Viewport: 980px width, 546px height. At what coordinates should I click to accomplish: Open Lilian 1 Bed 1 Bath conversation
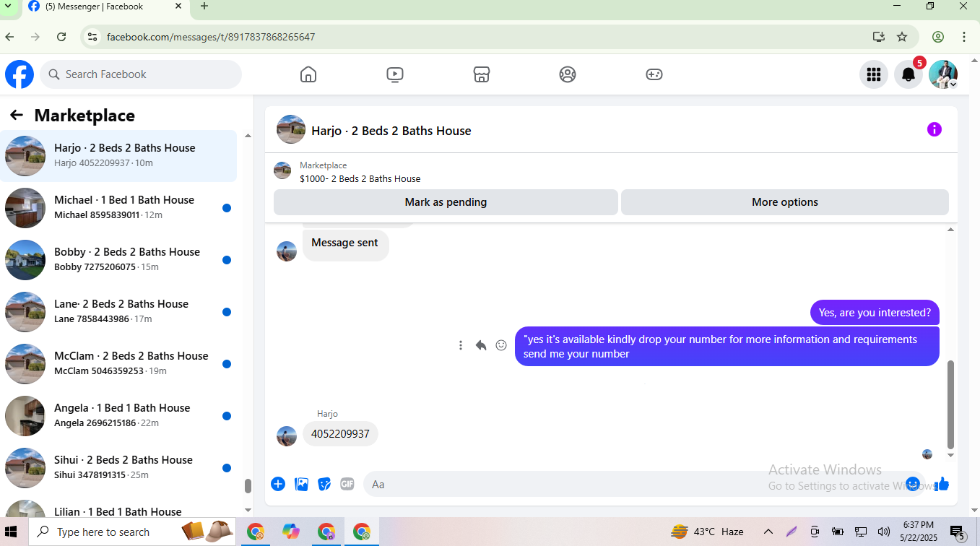(118, 506)
